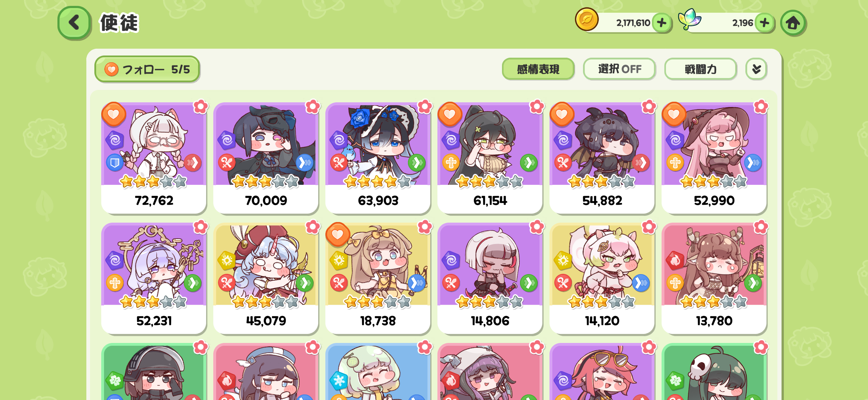Image resolution: width=868 pixels, height=400 pixels.
Task: Click the star rating on 13,780 card
Action: click(x=714, y=302)
